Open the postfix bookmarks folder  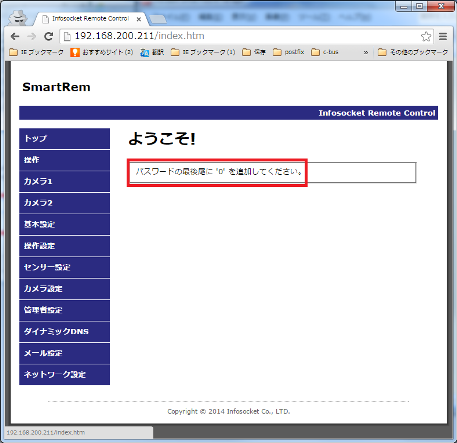[x=289, y=52]
